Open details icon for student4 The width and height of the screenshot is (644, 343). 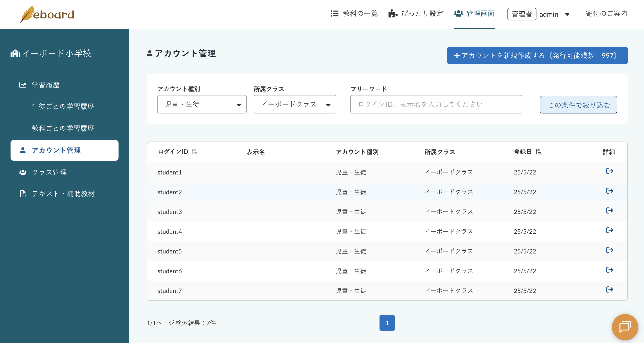coord(610,230)
